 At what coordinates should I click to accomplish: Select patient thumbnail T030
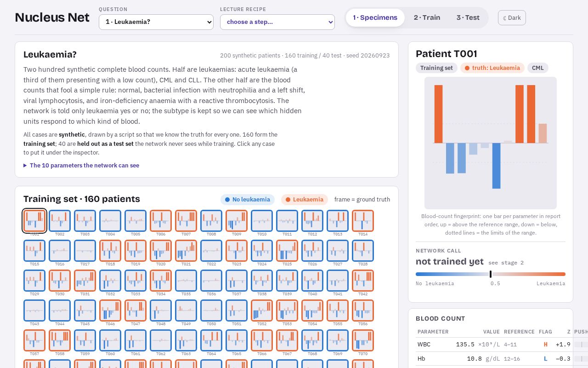pyautogui.click(x=60, y=281)
